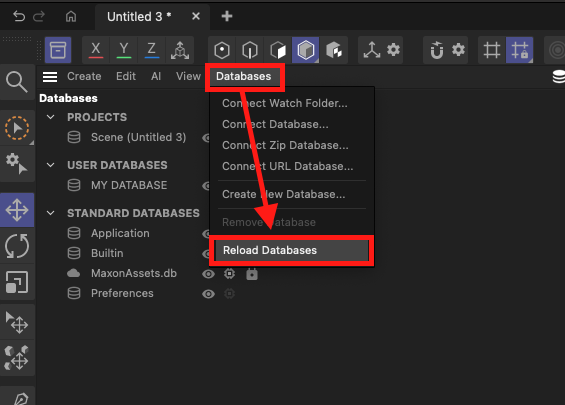Open snap settings gear icon
Screen dimensions: 565x405
458,49
